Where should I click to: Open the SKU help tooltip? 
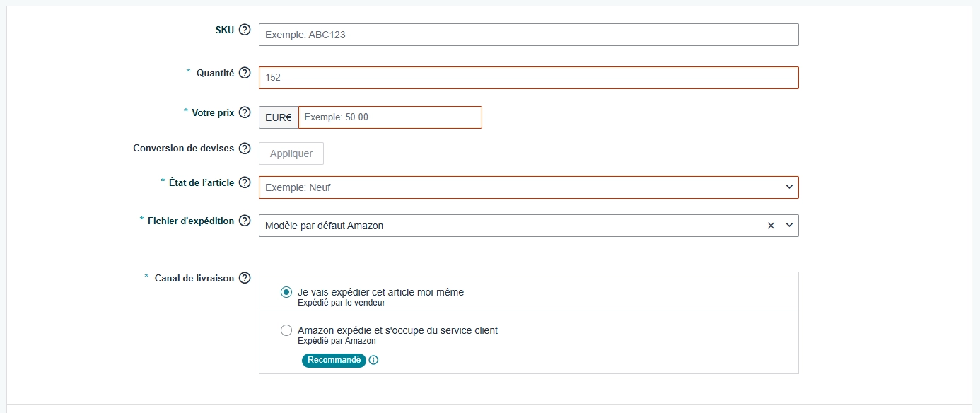(x=245, y=30)
